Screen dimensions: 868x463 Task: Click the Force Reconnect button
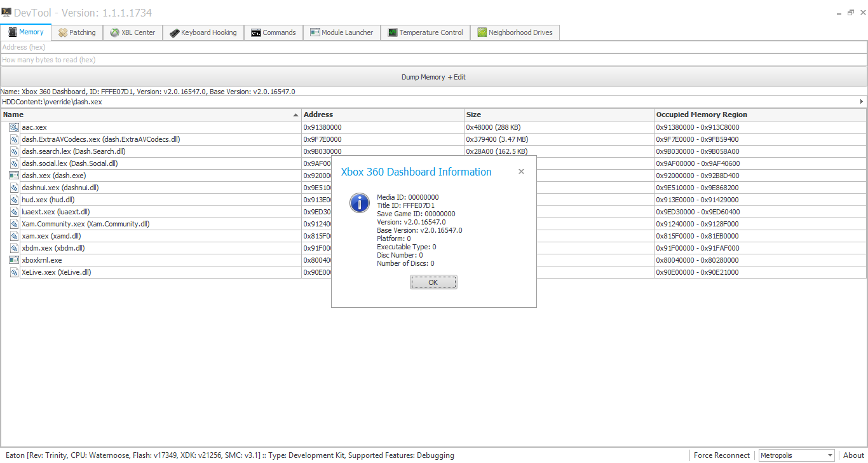(x=721, y=455)
